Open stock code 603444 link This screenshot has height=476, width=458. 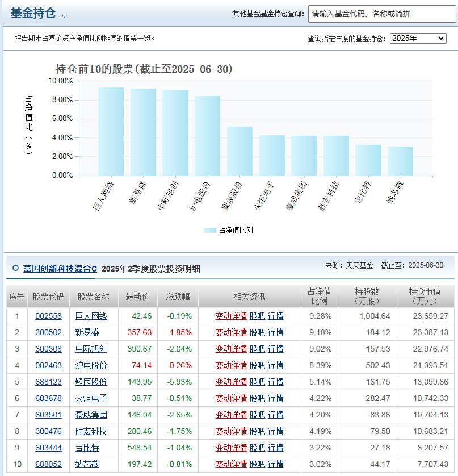coord(49,448)
